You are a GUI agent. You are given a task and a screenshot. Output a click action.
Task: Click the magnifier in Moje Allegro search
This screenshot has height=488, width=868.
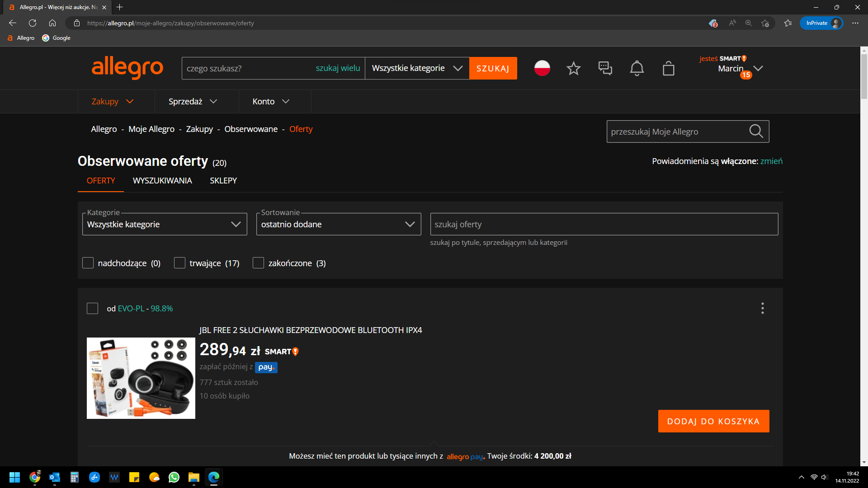click(x=756, y=131)
